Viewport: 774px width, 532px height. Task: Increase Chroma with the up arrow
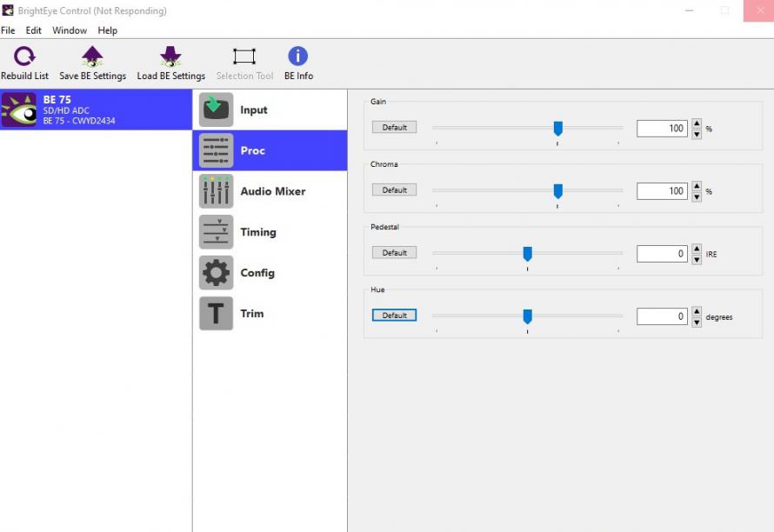pyautogui.click(x=697, y=187)
